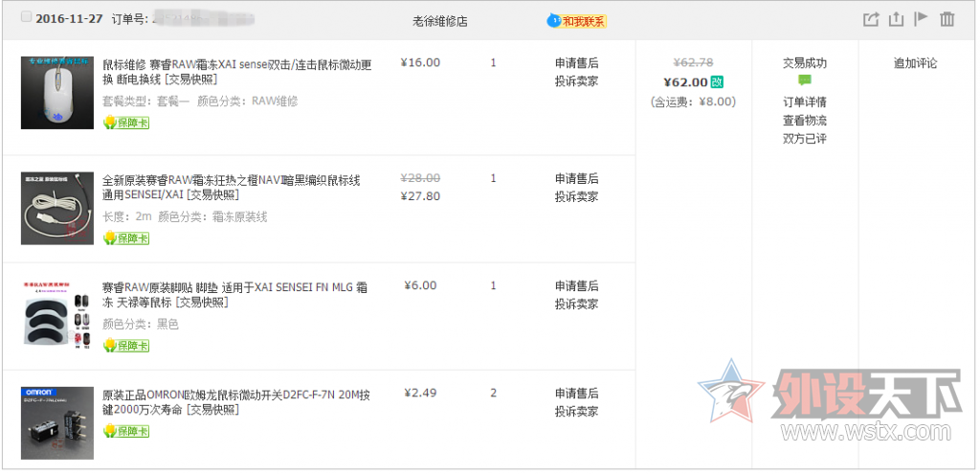Click 投诉卖家 for OMRON switch item
The height and width of the screenshot is (475, 980).
577,412
